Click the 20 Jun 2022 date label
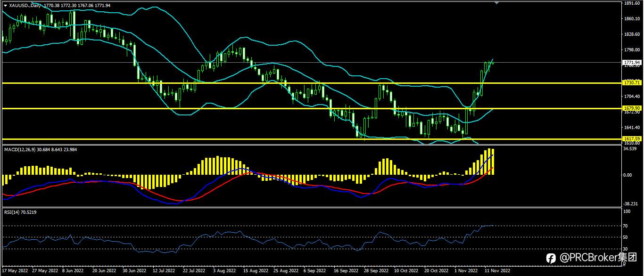The width and height of the screenshot is (644, 276). coord(105,271)
